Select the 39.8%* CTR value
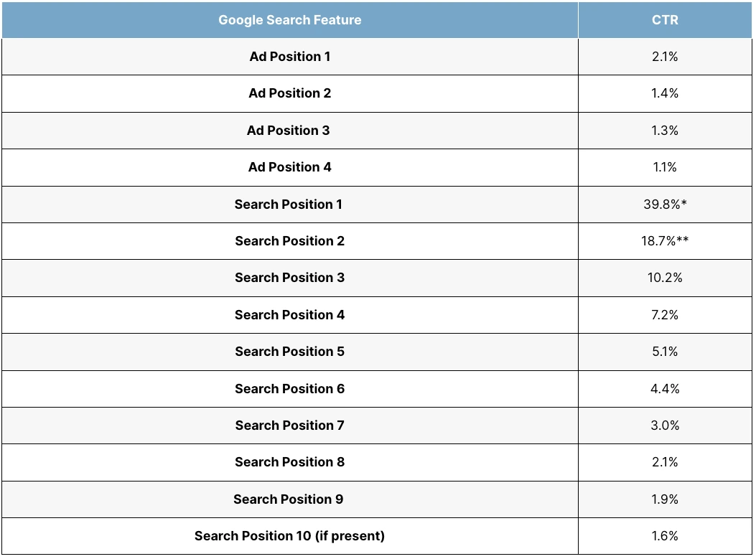756x559 pixels. [665, 205]
